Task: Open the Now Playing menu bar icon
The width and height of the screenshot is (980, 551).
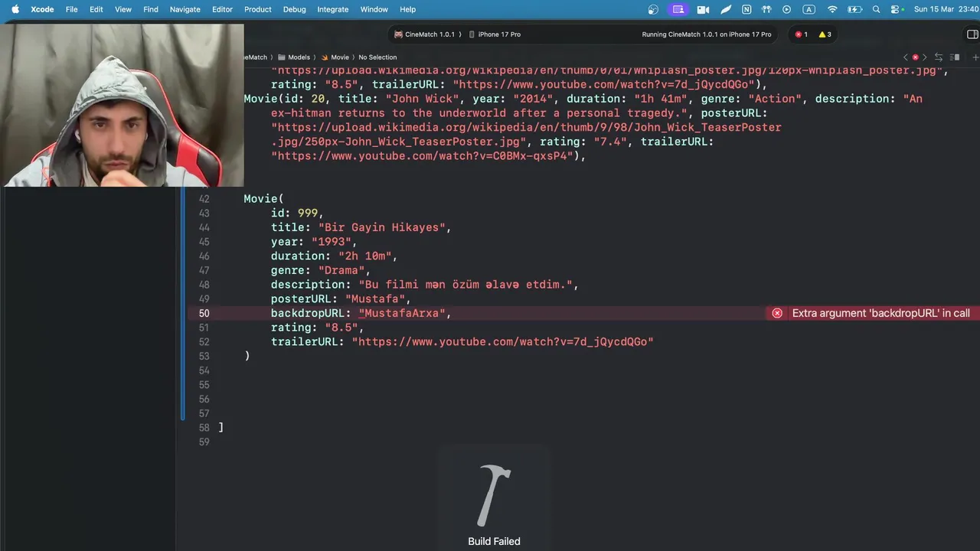Action: (787, 9)
